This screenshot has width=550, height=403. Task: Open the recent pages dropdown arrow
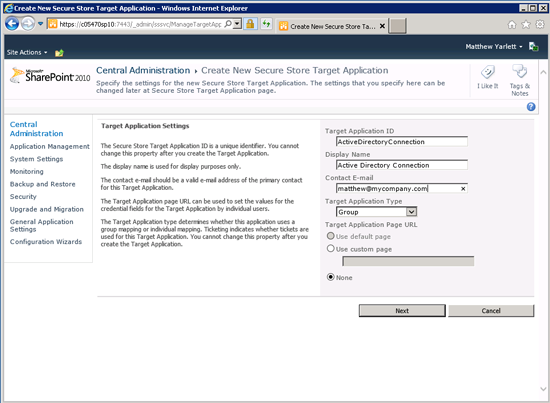click(x=40, y=24)
